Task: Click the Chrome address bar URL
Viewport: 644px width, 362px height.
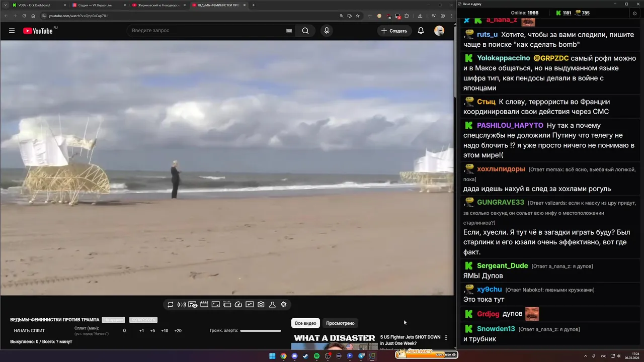Action: [x=78, y=16]
